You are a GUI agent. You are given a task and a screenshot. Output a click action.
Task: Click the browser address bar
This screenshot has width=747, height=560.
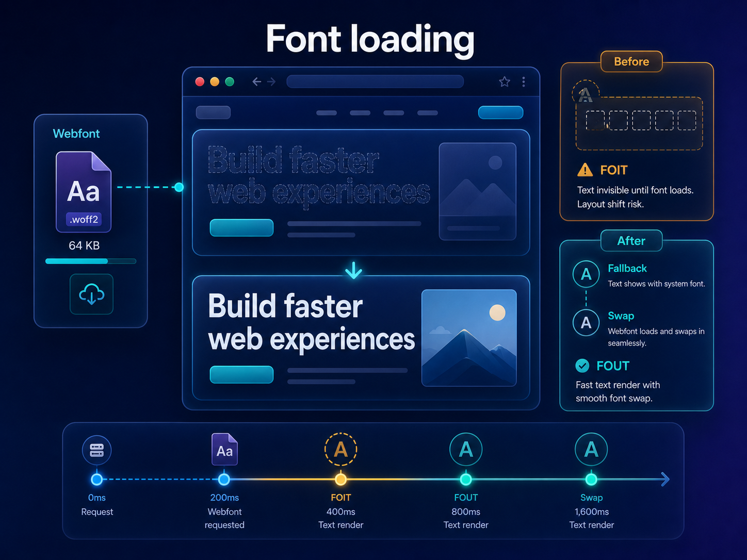(x=375, y=81)
